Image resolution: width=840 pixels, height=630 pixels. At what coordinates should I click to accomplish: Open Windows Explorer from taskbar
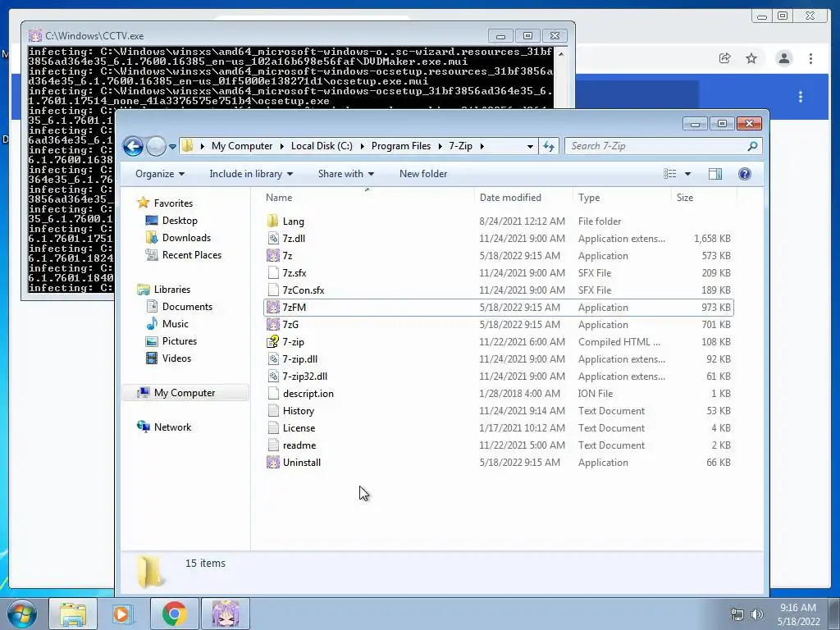point(73,614)
